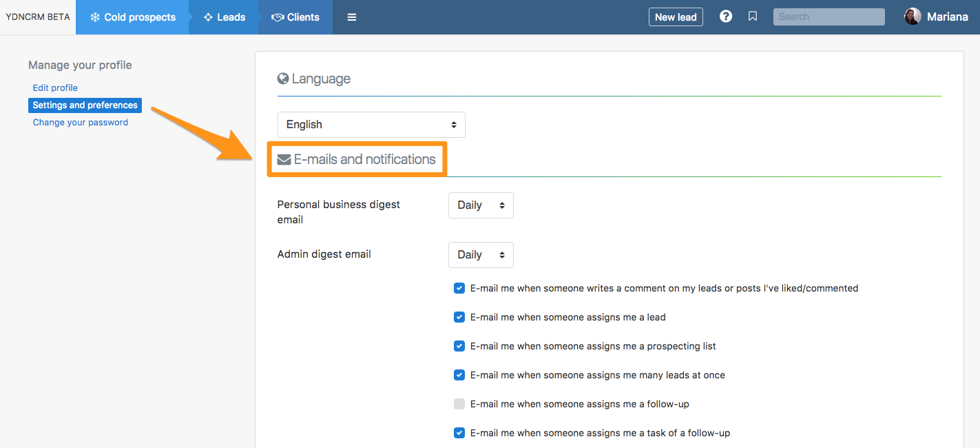Uncheck email for assigned prospecting list
Image resolution: width=980 pixels, height=448 pixels.
459,346
